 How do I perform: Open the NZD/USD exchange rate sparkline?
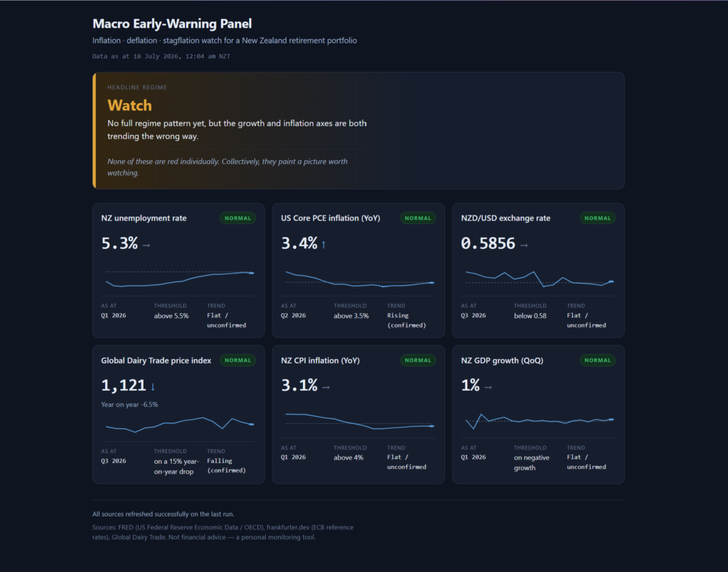pyautogui.click(x=539, y=279)
